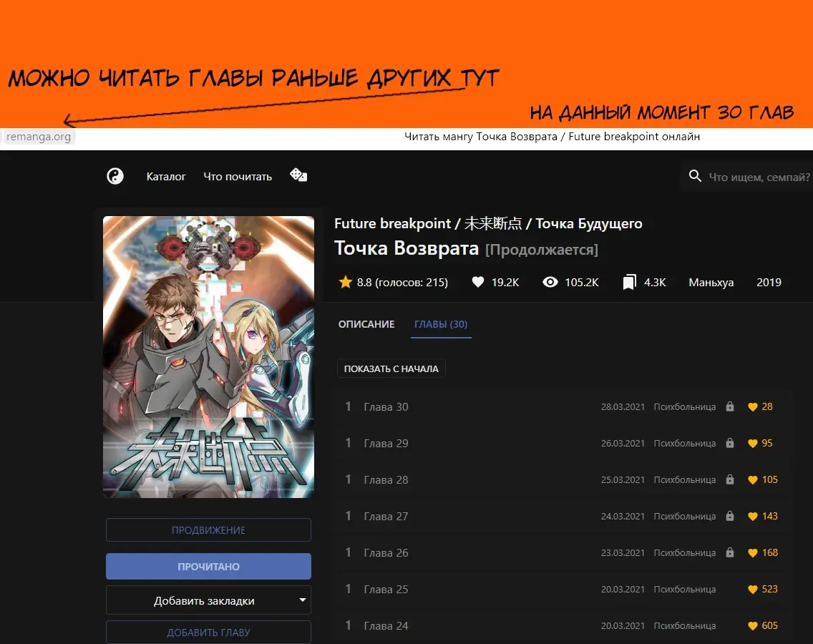Open chapter Глава 27

tap(386, 517)
